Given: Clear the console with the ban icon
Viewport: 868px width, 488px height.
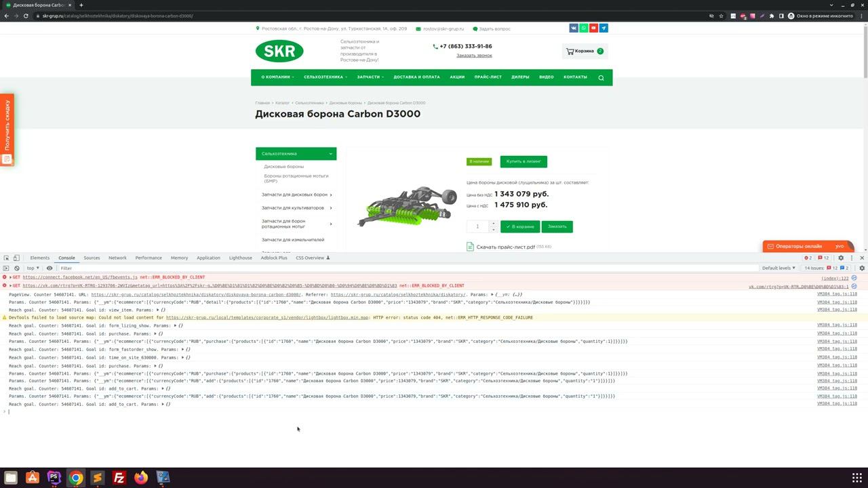Looking at the screenshot, I should (x=16, y=268).
